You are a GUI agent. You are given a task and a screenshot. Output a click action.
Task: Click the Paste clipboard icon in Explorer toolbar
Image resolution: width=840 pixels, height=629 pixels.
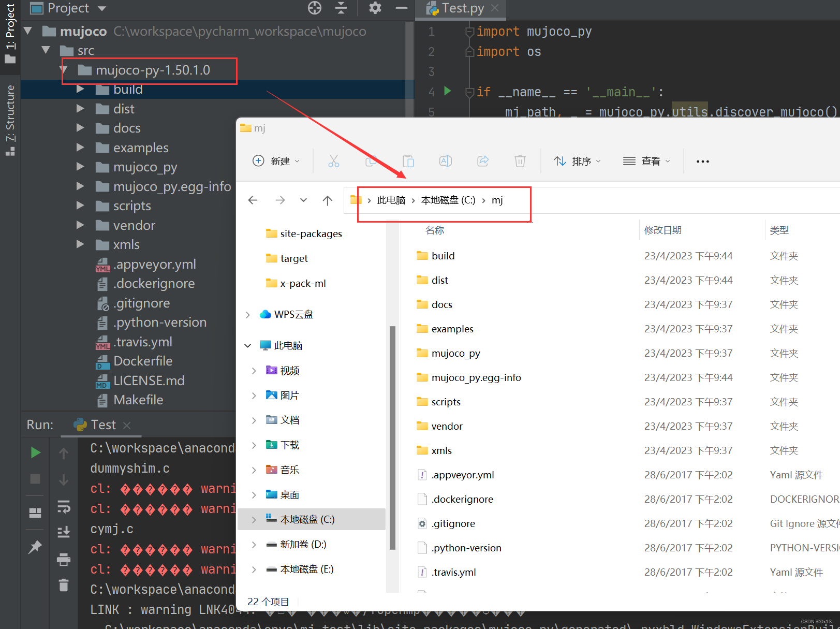pos(408,161)
